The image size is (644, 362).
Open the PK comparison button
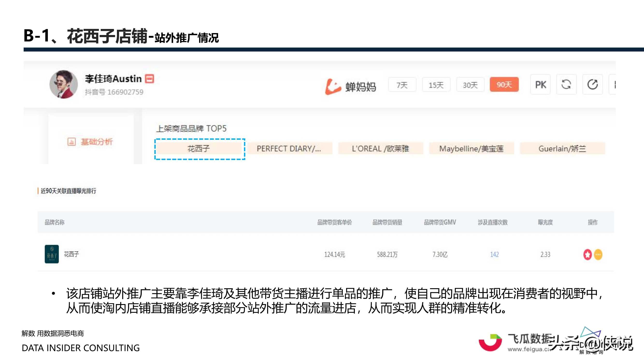point(540,85)
